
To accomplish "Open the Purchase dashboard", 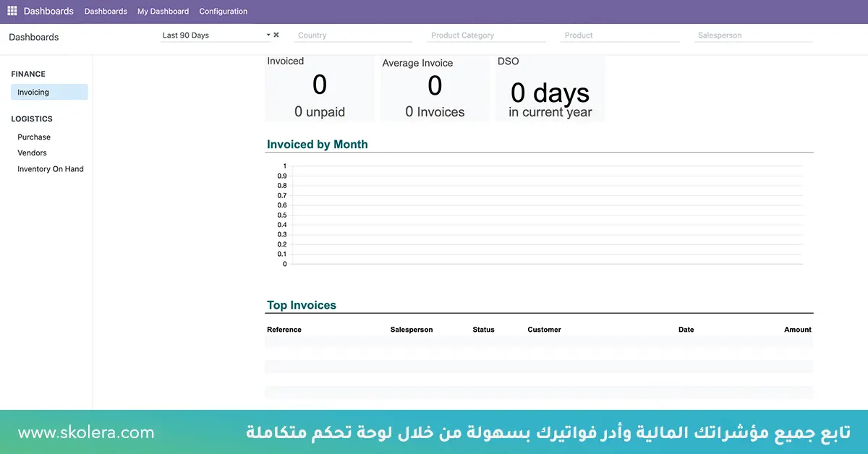I will tap(34, 137).
